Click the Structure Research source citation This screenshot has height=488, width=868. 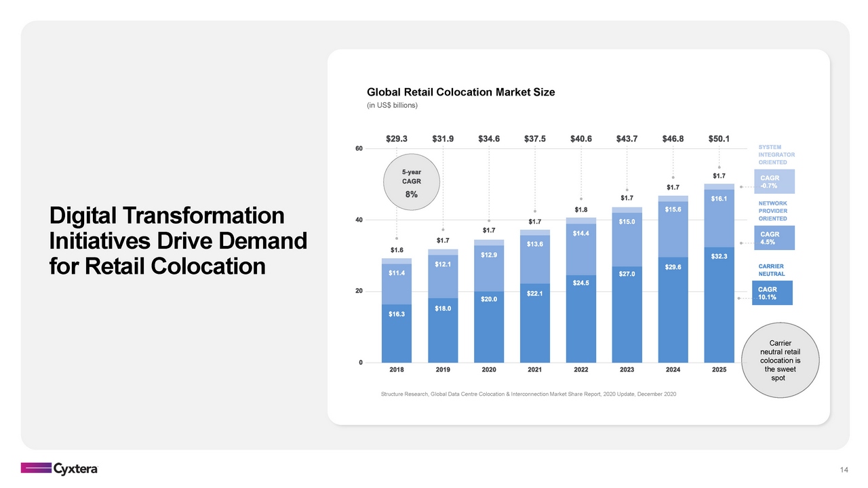528,394
